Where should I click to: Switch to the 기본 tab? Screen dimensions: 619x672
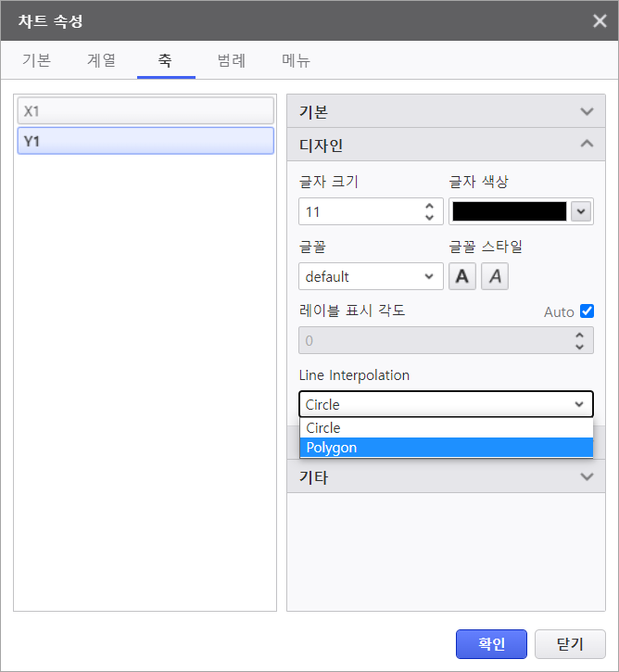36,61
